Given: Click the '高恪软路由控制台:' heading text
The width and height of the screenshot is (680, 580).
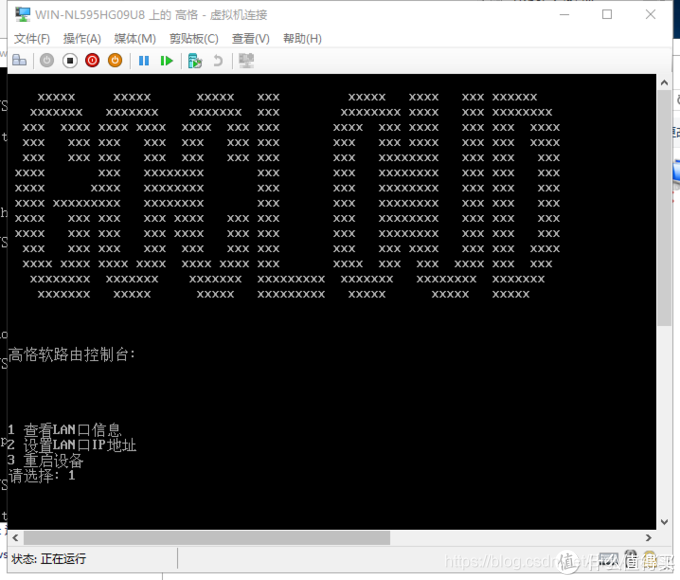Looking at the screenshot, I should [x=72, y=354].
